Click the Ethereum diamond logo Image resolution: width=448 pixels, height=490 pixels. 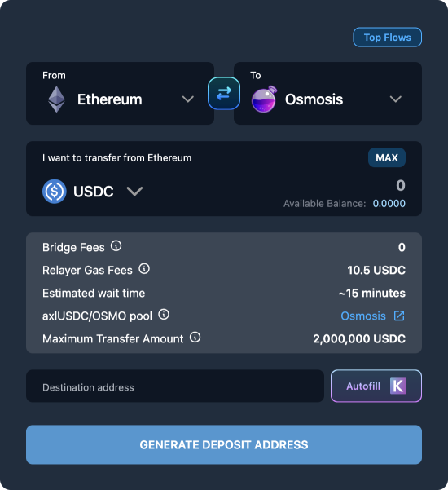click(56, 99)
